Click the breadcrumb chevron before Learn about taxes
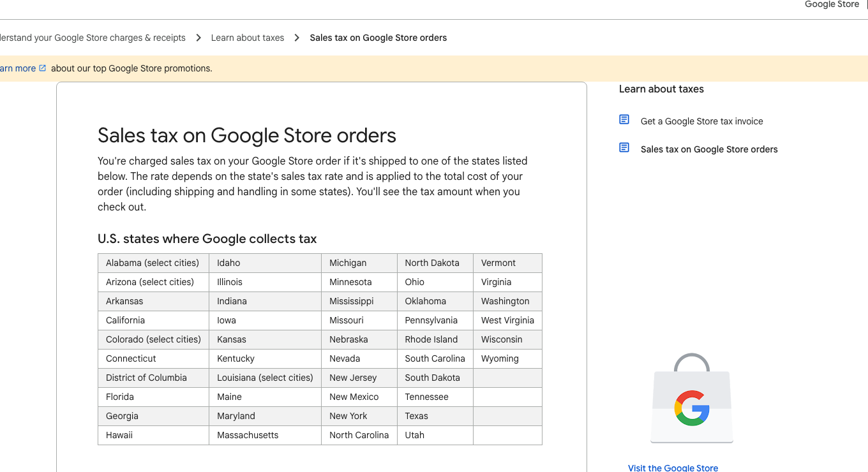This screenshot has width=868, height=472. [198, 38]
